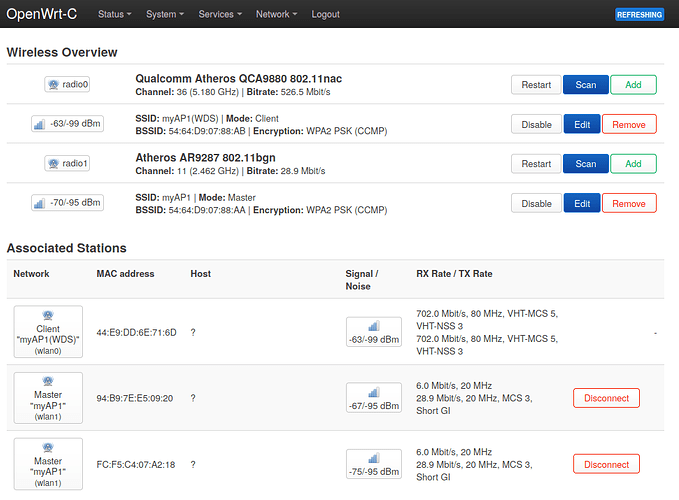The height and width of the screenshot is (500, 679).
Task: Disconnect station 94:B9:7E:E5:09:20
Action: tap(606, 398)
